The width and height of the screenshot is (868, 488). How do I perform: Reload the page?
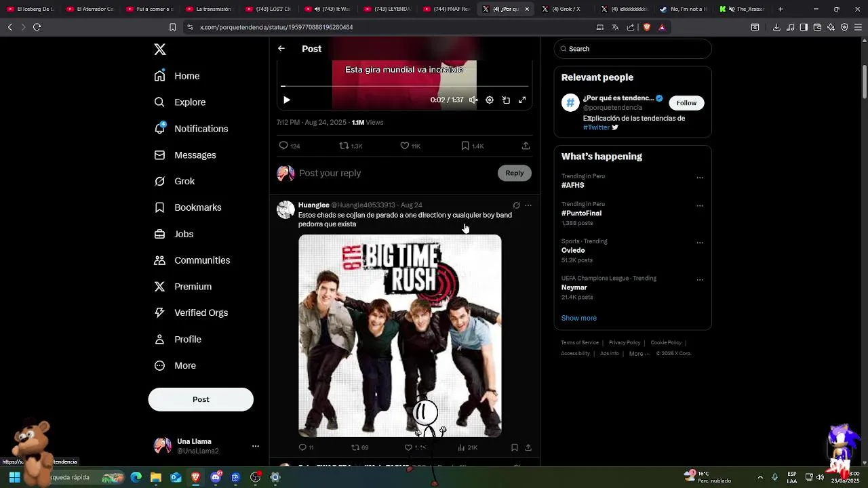(x=37, y=27)
